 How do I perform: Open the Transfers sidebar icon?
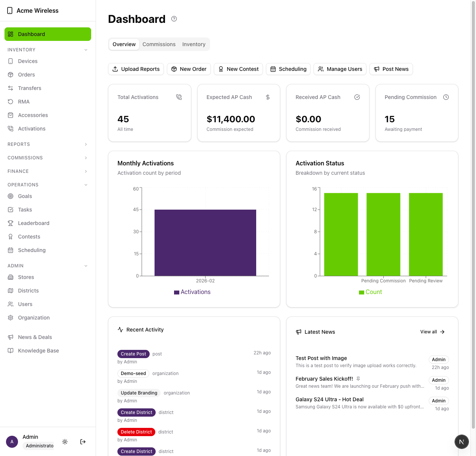[11, 88]
